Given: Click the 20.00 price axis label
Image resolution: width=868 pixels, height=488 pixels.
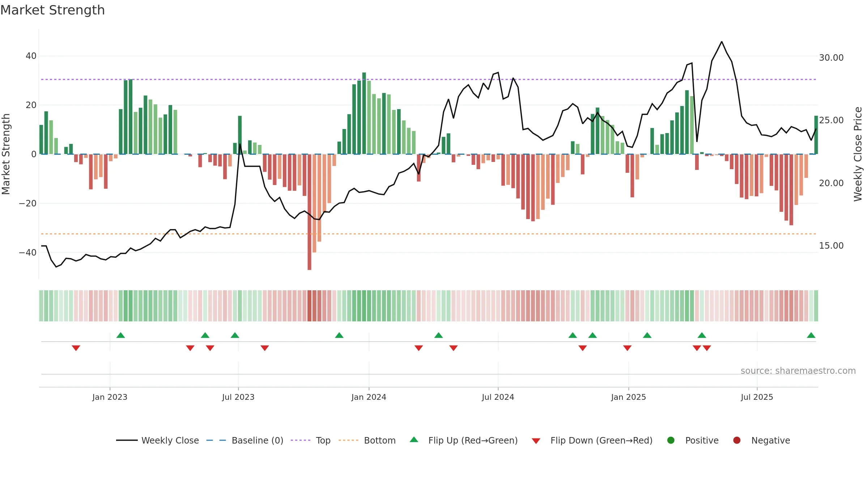Looking at the screenshot, I should click(831, 183).
